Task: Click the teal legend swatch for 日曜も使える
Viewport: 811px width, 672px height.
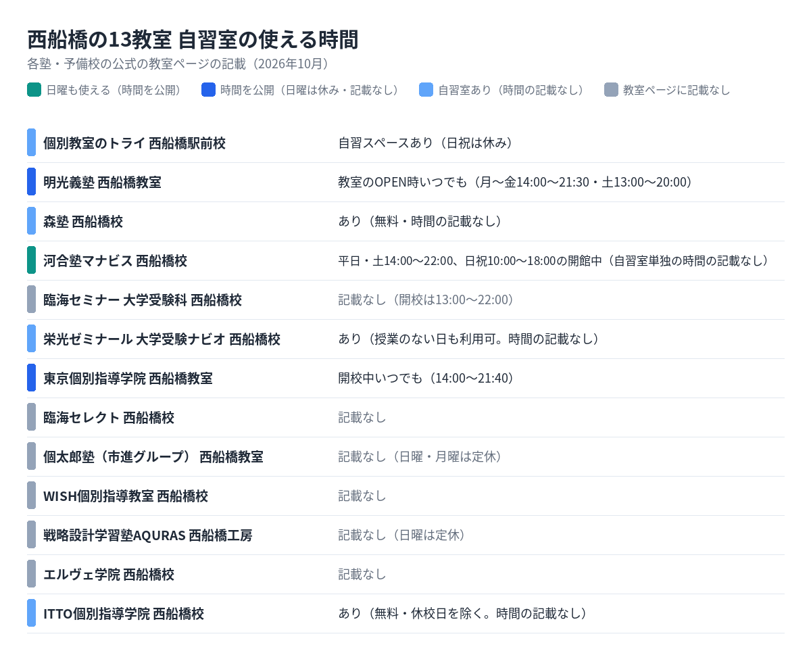Action: tap(34, 90)
